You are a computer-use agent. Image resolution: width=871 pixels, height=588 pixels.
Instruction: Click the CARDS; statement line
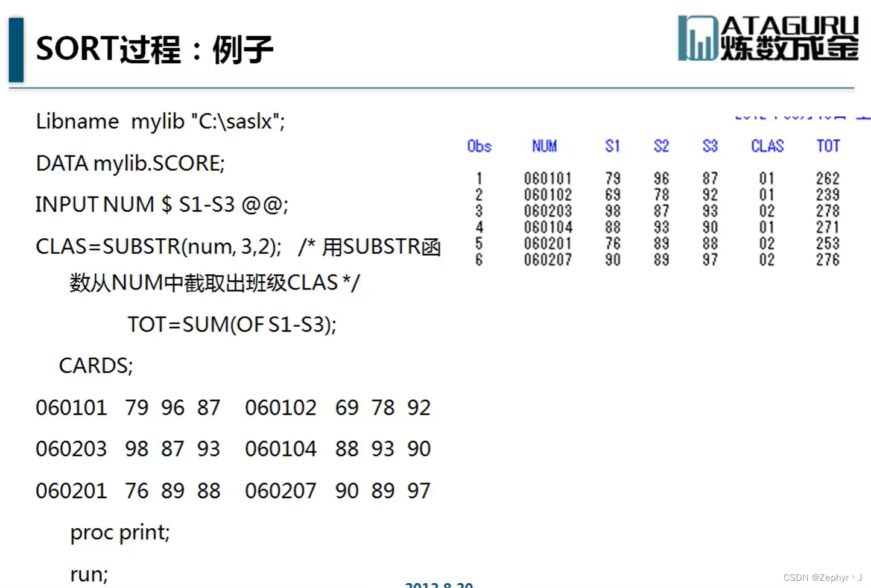click(95, 365)
